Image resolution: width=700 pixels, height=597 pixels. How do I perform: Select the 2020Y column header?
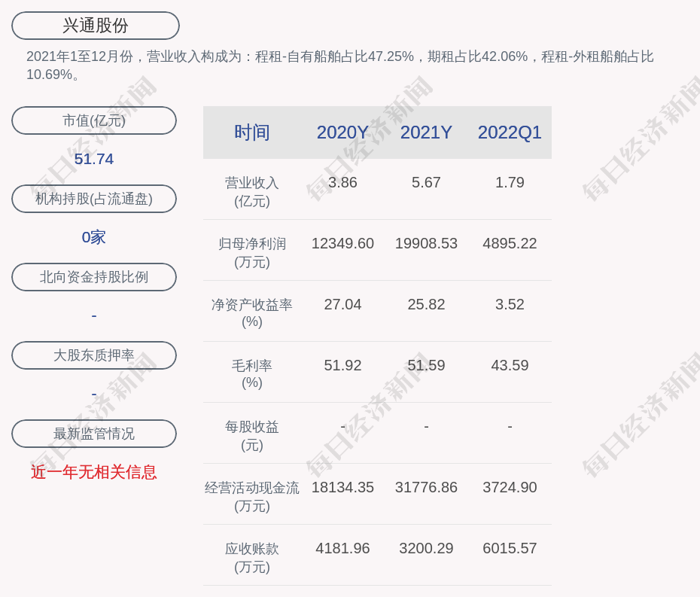pyautogui.click(x=342, y=132)
